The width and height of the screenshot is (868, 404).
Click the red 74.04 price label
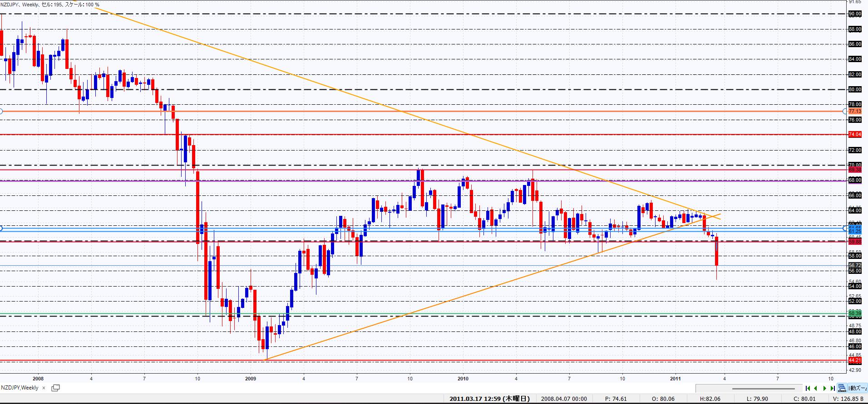click(855, 135)
